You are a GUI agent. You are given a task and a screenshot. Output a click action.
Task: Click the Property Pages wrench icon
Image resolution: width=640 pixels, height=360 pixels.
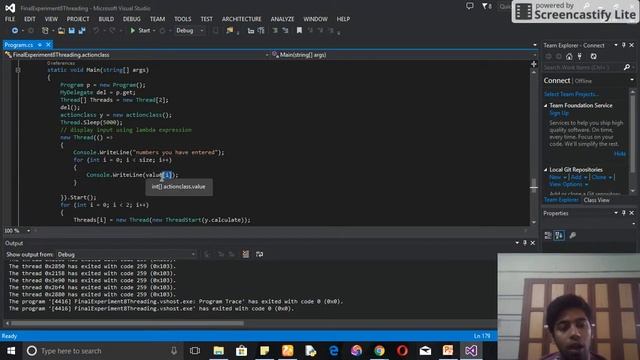pos(573,235)
